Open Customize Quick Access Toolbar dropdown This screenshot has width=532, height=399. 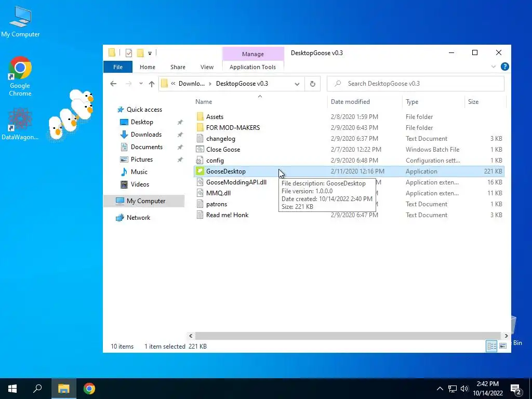click(x=150, y=54)
